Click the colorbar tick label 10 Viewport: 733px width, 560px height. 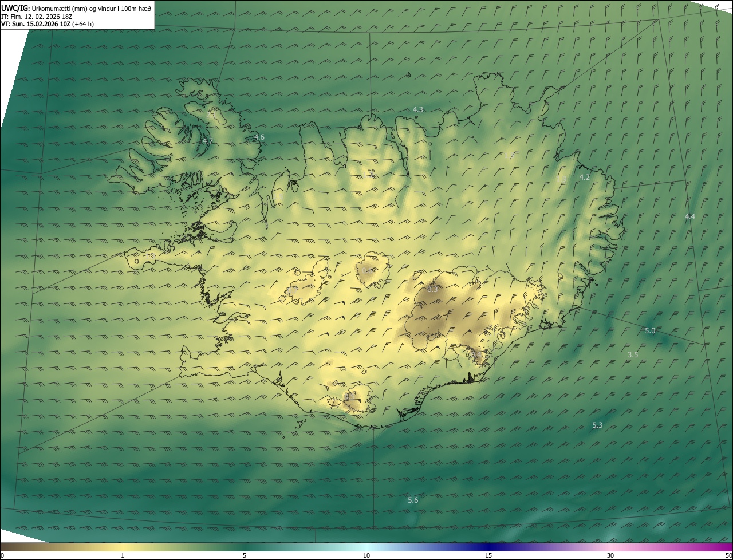pyautogui.click(x=366, y=555)
